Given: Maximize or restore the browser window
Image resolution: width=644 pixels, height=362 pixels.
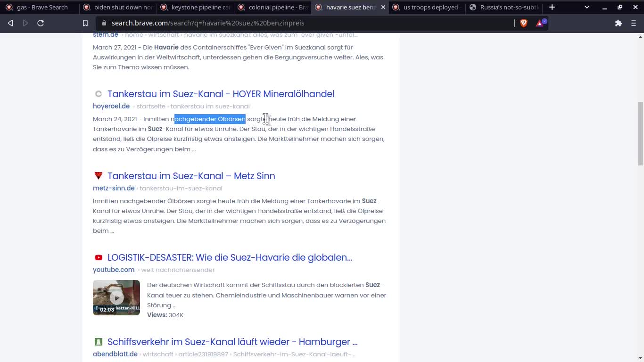Looking at the screenshot, I should click(620, 7).
